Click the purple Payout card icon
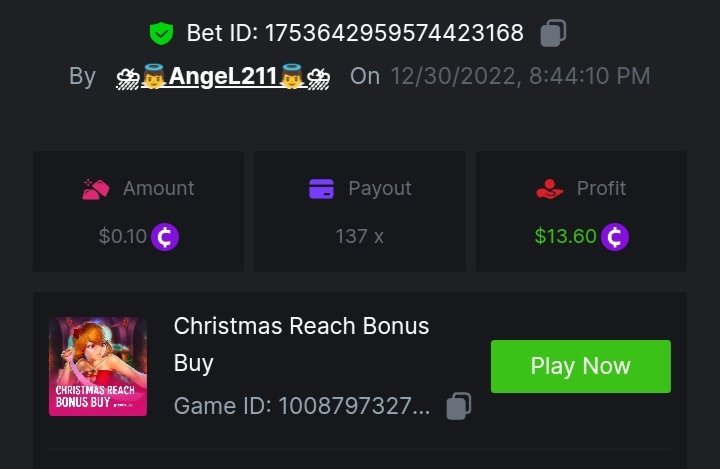 pyautogui.click(x=321, y=188)
